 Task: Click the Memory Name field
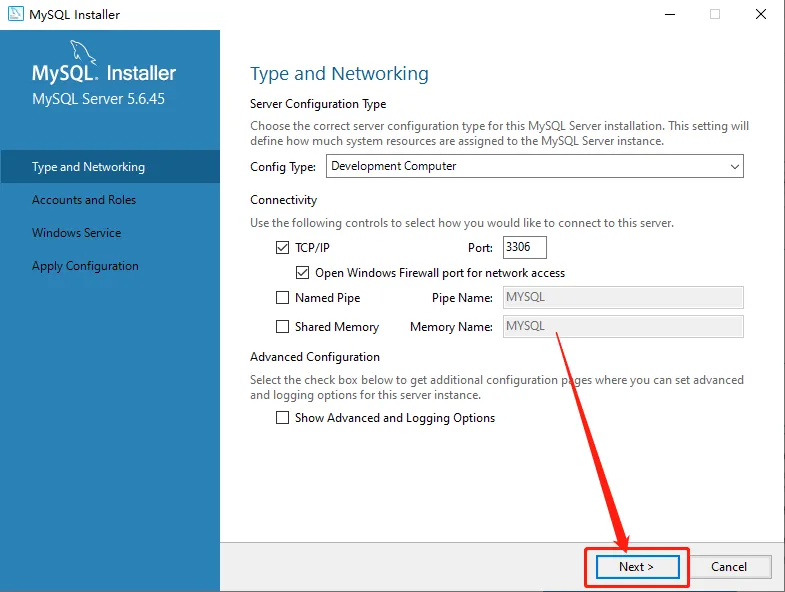click(x=623, y=327)
